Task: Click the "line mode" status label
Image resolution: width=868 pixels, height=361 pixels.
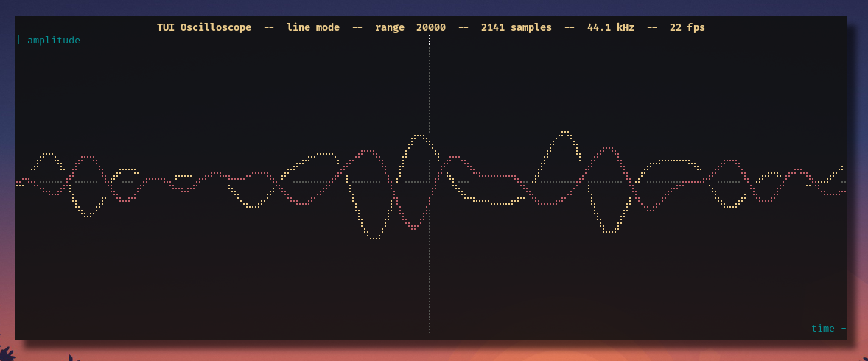Action: pyautogui.click(x=313, y=27)
